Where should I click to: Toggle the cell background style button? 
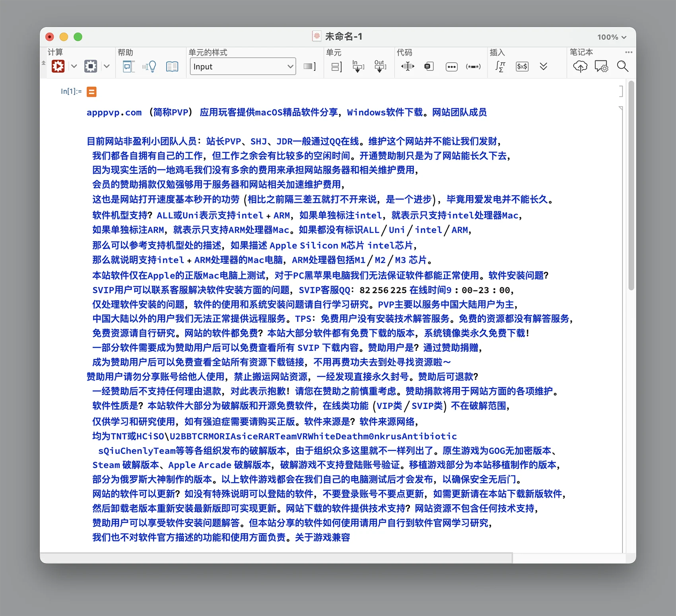click(x=309, y=66)
